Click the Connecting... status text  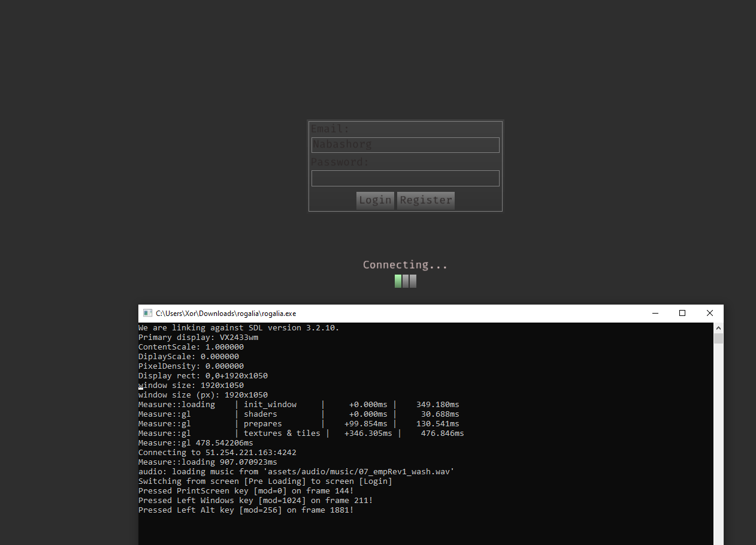tap(405, 265)
